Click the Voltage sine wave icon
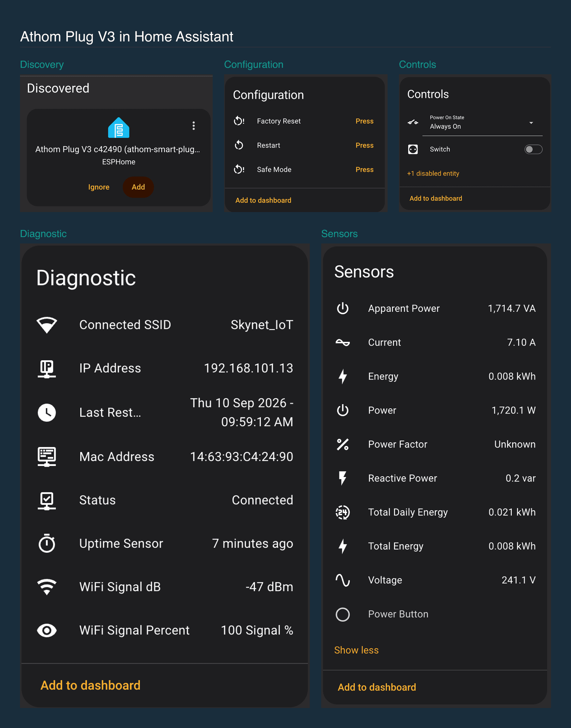Screen dimensions: 571x728 343,580
